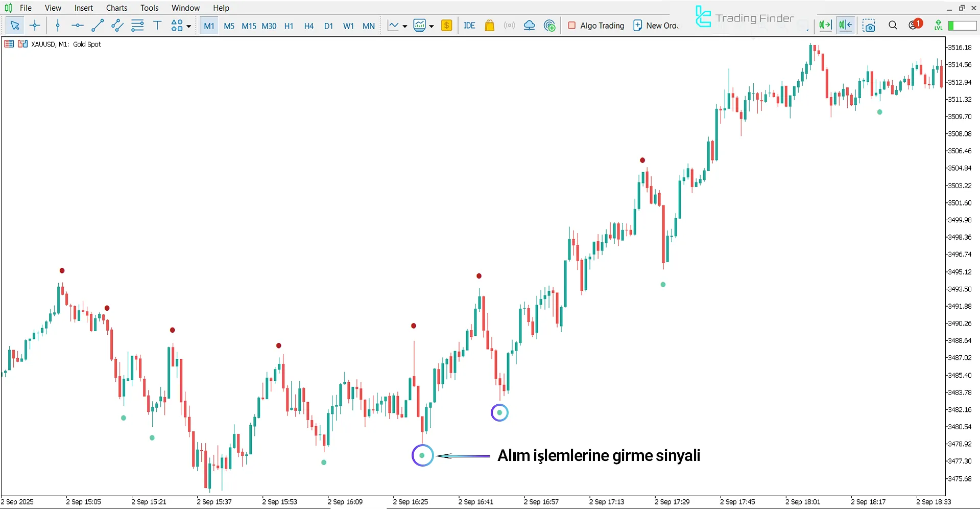Click the green connection level bar
The height and width of the screenshot is (509, 980).
pos(962,26)
